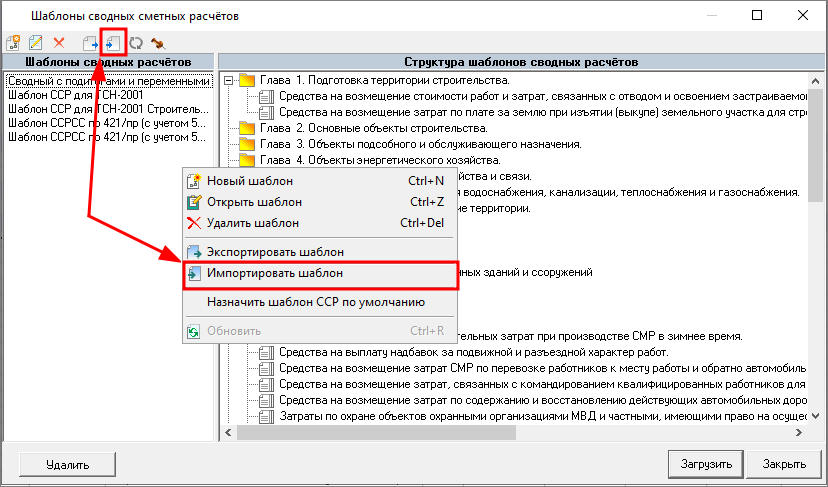Click the vertical scrollbar down arrow
Image resolution: width=828 pixels, height=487 pixels.
[815, 416]
